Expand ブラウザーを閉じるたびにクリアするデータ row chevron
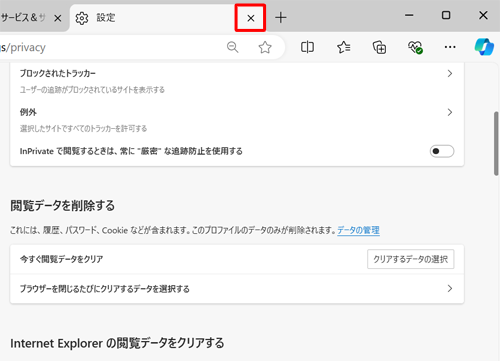Image resolution: width=500 pixels, height=361 pixels. [450, 288]
